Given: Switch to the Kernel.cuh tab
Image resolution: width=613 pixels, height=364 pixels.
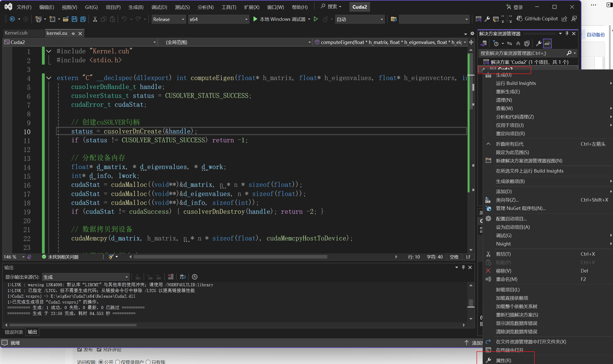Looking at the screenshot, I should point(16,33).
